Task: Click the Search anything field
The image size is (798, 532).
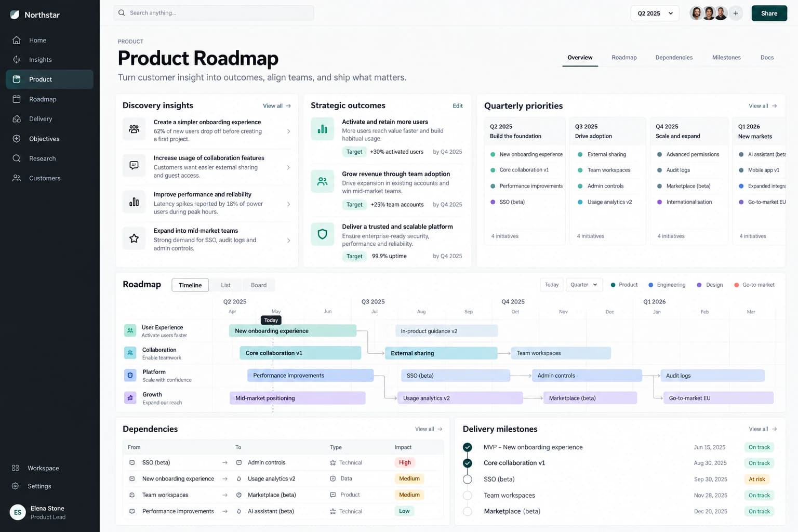Action: click(x=214, y=13)
